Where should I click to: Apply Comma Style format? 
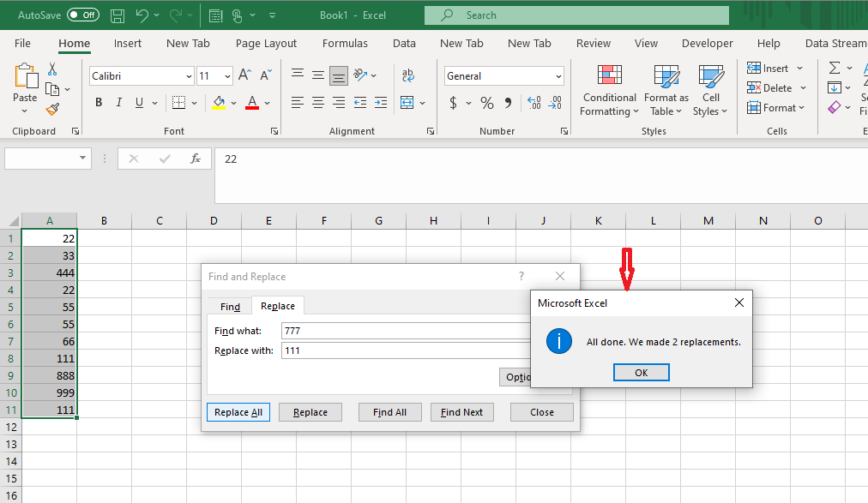508,103
